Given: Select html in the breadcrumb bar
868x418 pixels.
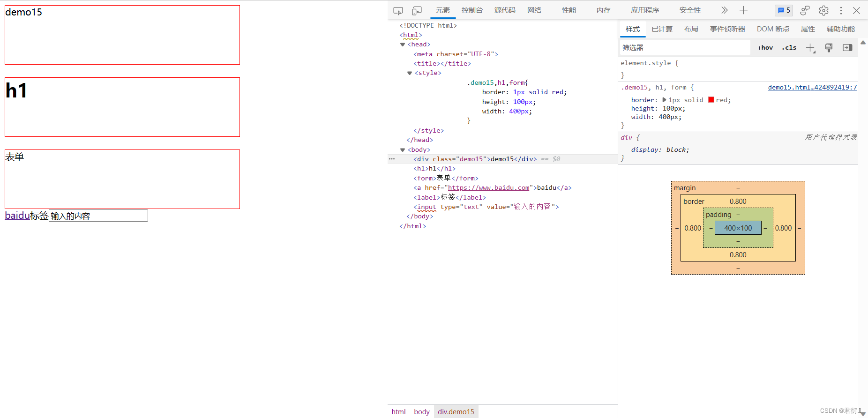Looking at the screenshot, I should (x=398, y=412).
